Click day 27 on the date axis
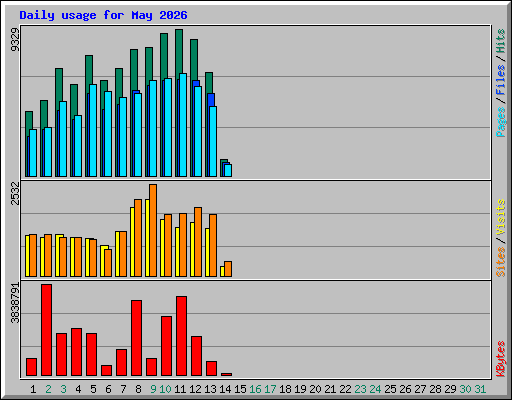The width and height of the screenshot is (512, 400). (x=420, y=389)
